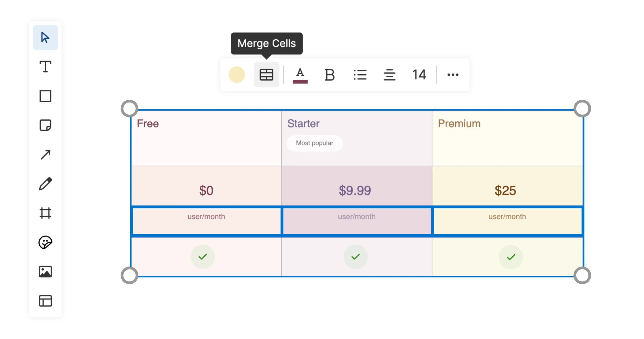This screenshot has height=339, width=644.
Task: Click the Most popular badge
Action: coord(314,143)
